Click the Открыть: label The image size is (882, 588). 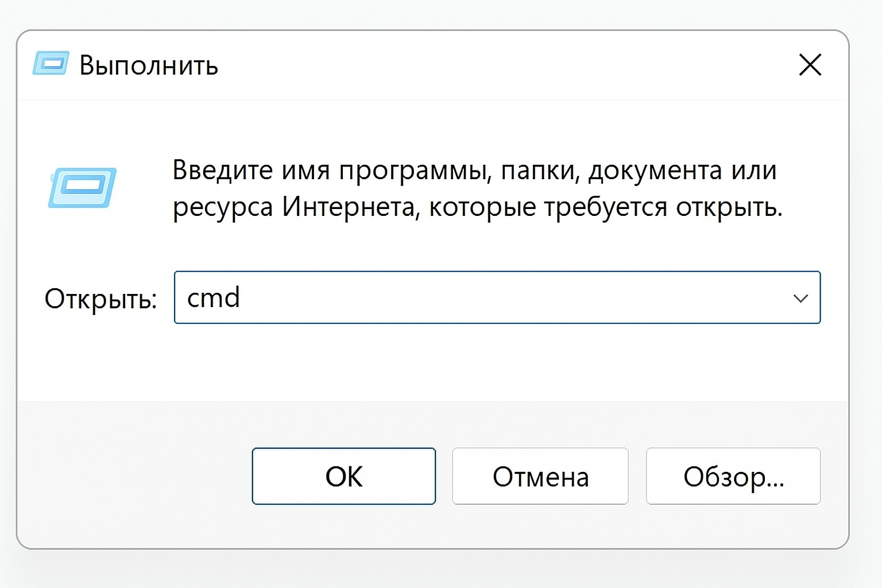[100, 297]
